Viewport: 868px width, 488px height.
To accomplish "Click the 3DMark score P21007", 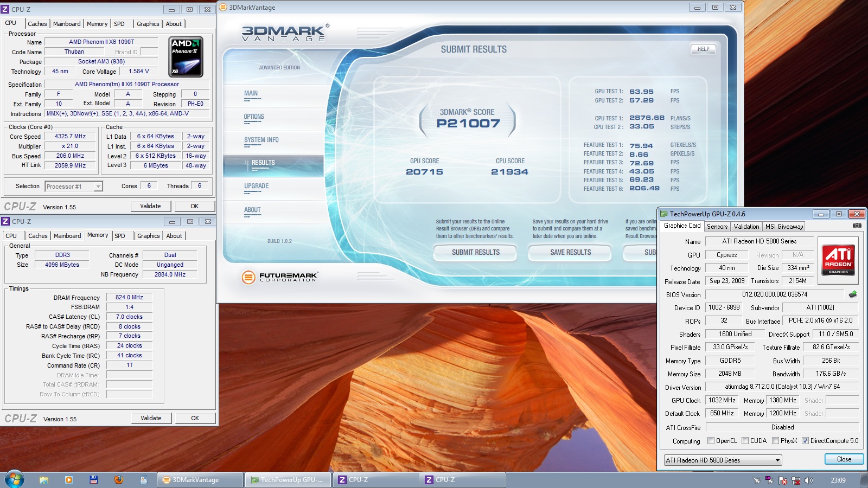I will click(468, 124).
